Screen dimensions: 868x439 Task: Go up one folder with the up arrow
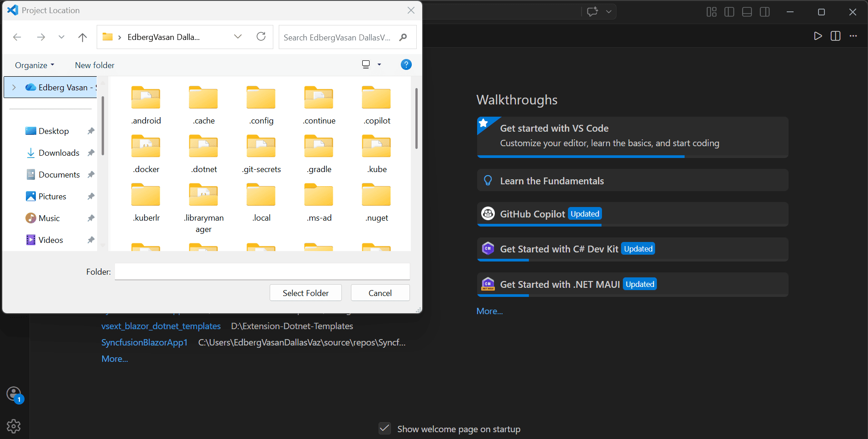[82, 37]
